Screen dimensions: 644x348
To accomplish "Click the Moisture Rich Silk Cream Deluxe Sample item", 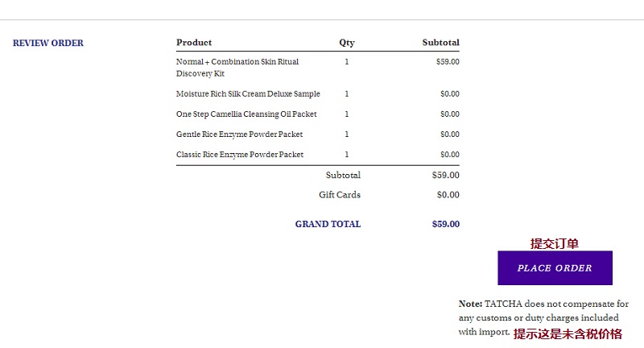I will point(248,93).
